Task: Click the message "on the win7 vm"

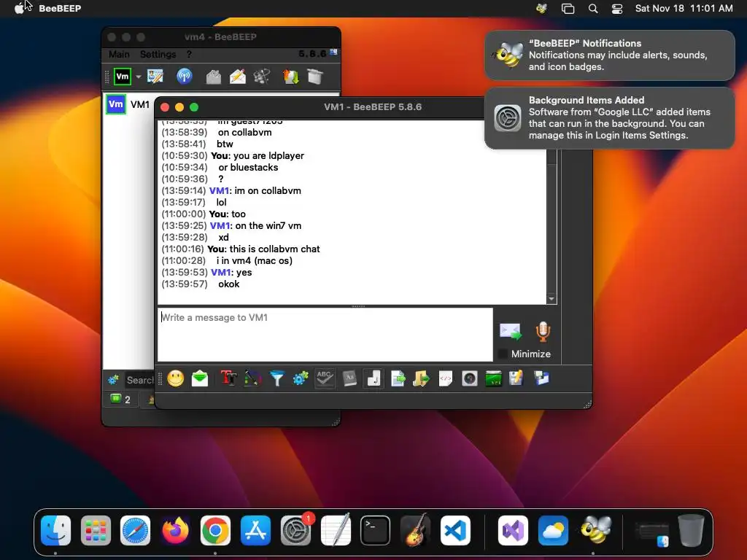Action: 268,226
